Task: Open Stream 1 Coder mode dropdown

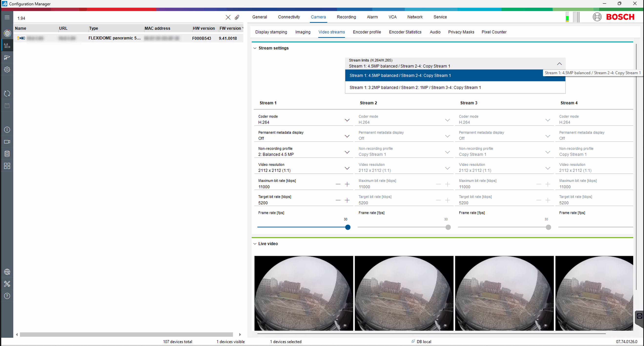Action: click(347, 120)
